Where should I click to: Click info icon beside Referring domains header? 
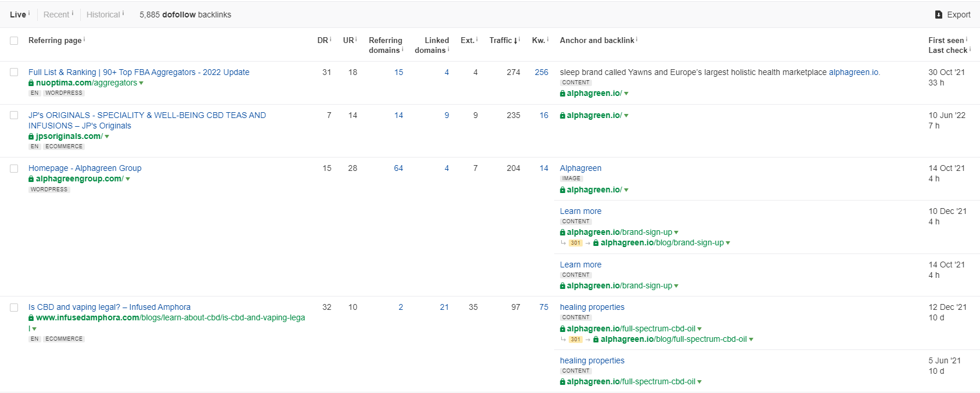click(403, 49)
